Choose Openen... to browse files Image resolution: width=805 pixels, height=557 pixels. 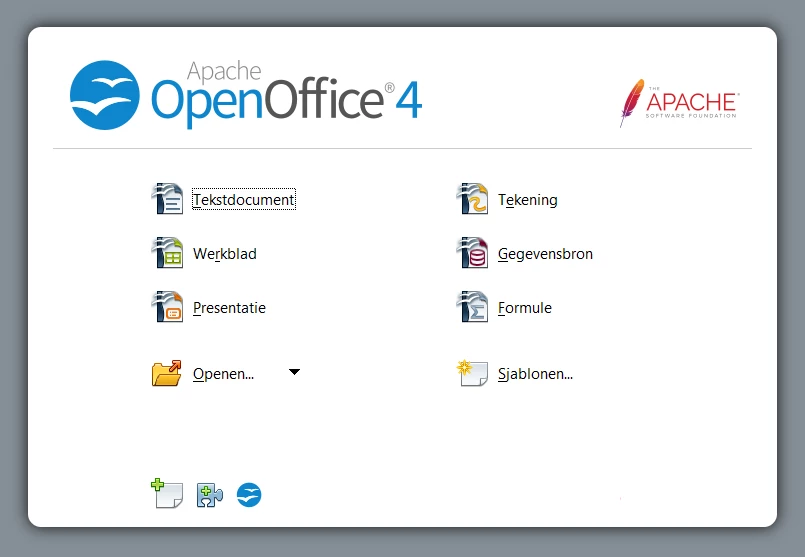coord(223,374)
